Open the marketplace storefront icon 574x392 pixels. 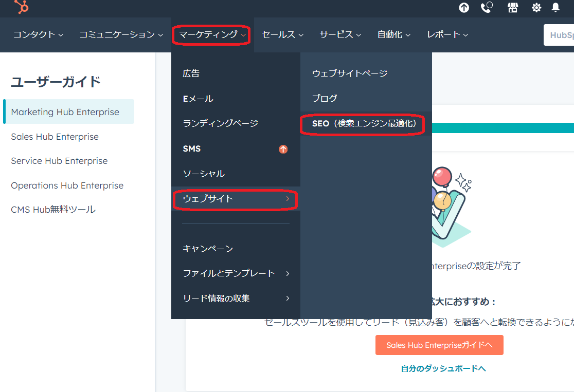point(513,8)
